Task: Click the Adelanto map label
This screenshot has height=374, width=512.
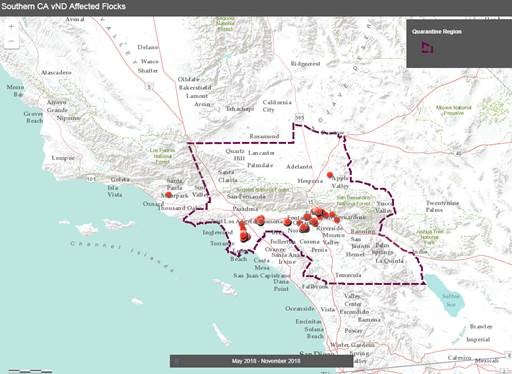Action: click(299, 166)
